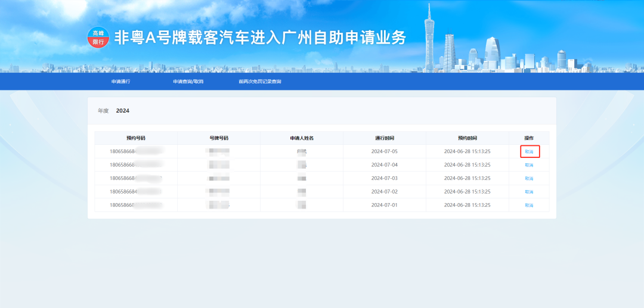Click the 预约号码 column header

(136, 138)
